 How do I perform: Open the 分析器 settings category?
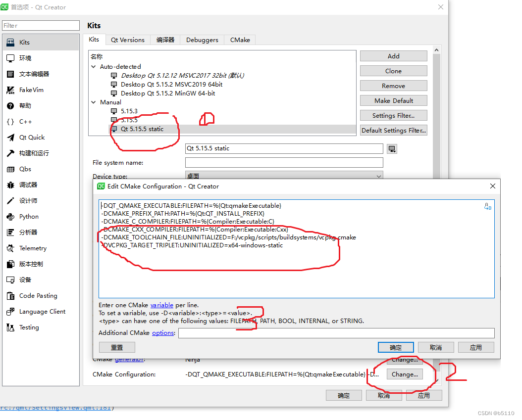tap(41, 232)
